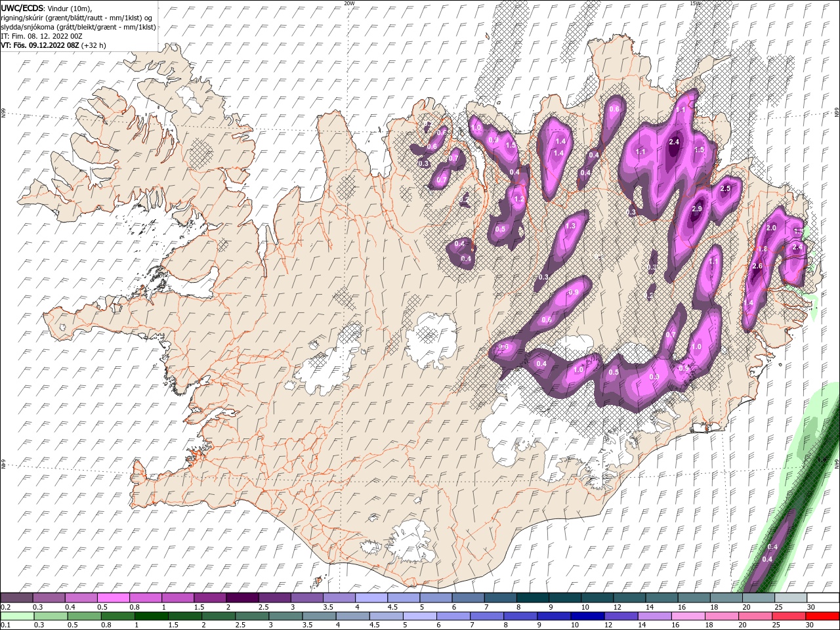Click the 'IT: Fim. 08. 12. 2022 00Z' line
Screen dimensions: 840x630
pos(43,36)
